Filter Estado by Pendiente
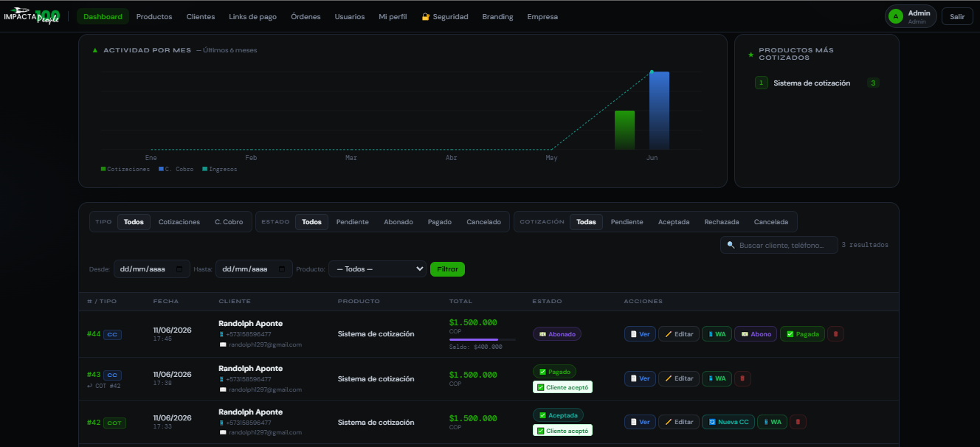This screenshot has width=980, height=447. tap(353, 222)
